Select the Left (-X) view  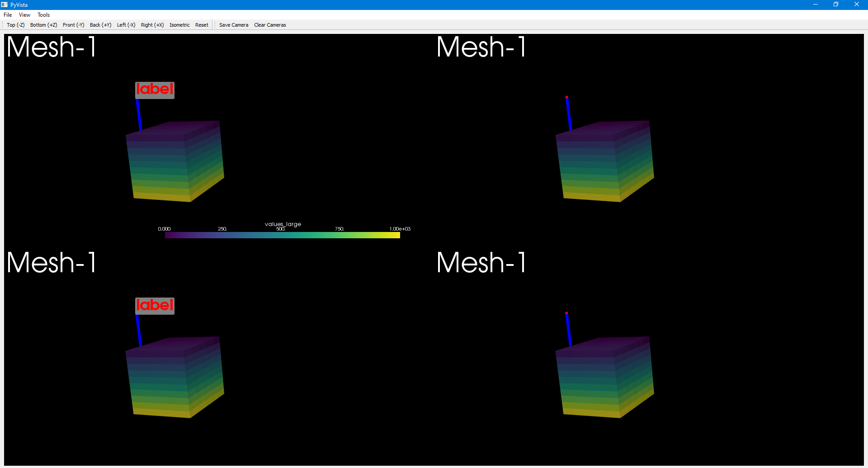pyautogui.click(x=126, y=25)
